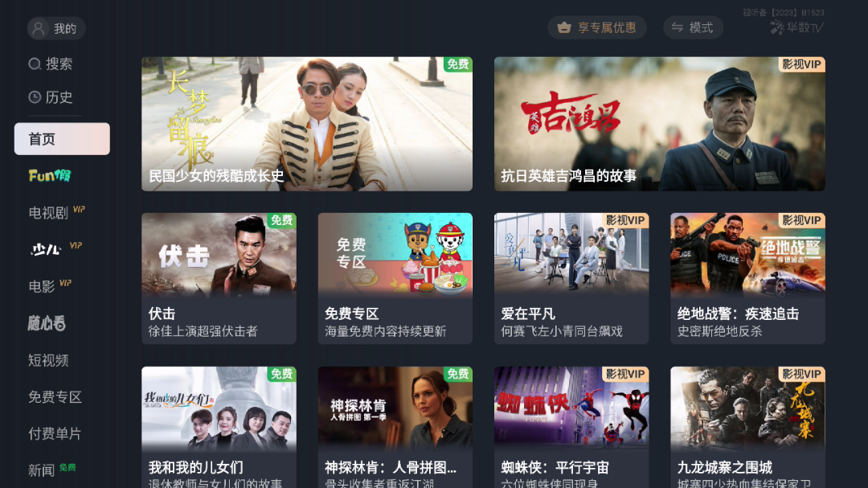The width and height of the screenshot is (868, 488).
Task: Open 免费专区 sidebar item
Action: coord(55,397)
